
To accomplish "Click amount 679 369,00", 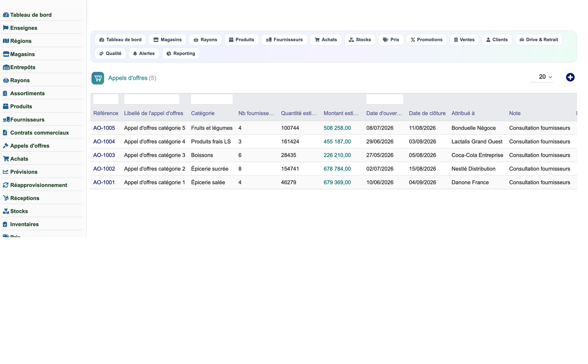I will tap(337, 182).
